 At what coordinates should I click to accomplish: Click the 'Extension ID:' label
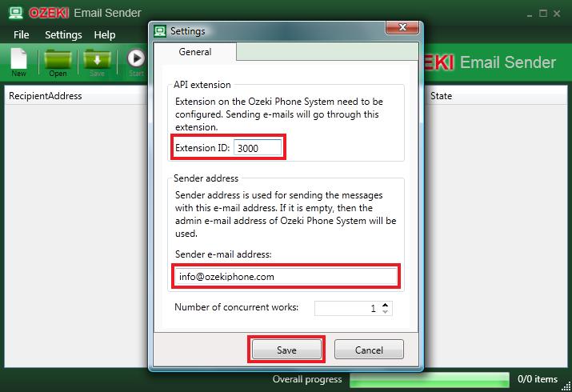pyautogui.click(x=202, y=148)
